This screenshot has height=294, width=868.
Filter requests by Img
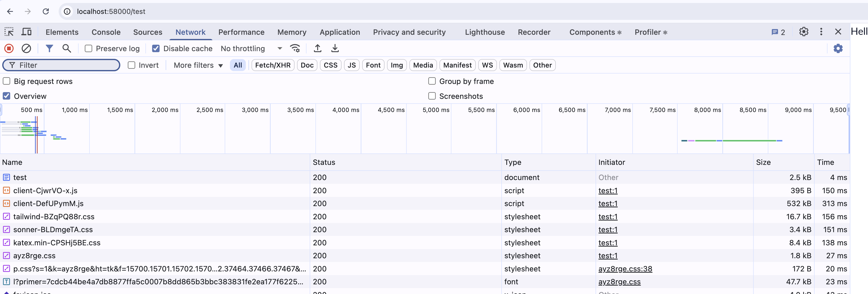point(397,65)
